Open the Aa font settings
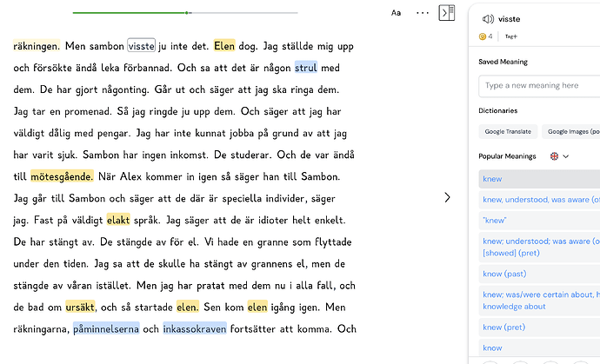The image size is (600, 364). click(396, 13)
